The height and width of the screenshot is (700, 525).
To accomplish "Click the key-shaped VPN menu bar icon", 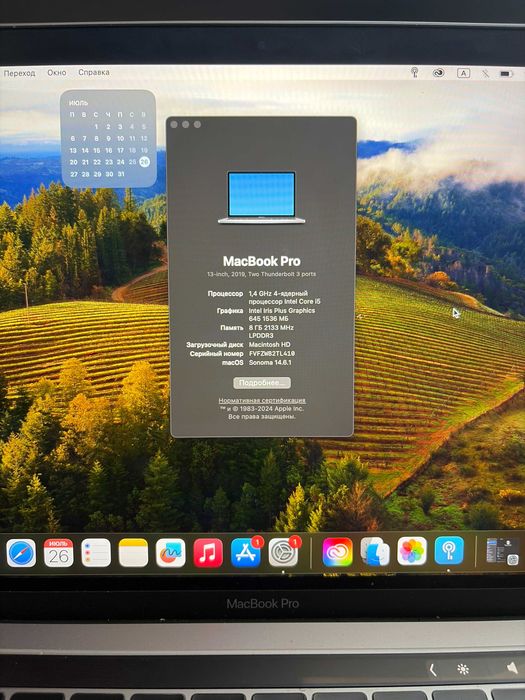I will click(x=415, y=72).
